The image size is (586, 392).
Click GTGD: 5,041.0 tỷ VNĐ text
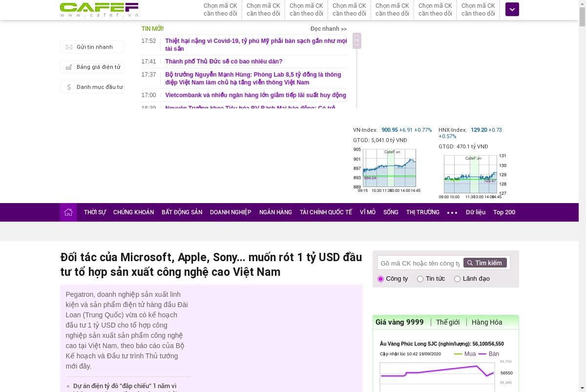380,140
